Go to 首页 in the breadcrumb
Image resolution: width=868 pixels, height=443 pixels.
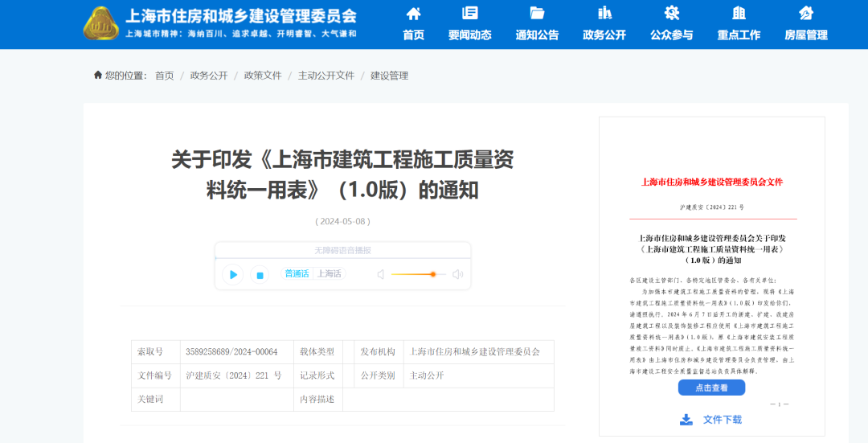[165, 76]
